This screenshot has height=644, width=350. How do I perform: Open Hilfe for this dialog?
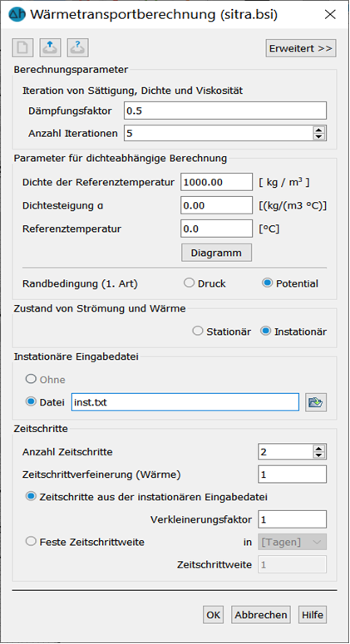tap(313, 615)
